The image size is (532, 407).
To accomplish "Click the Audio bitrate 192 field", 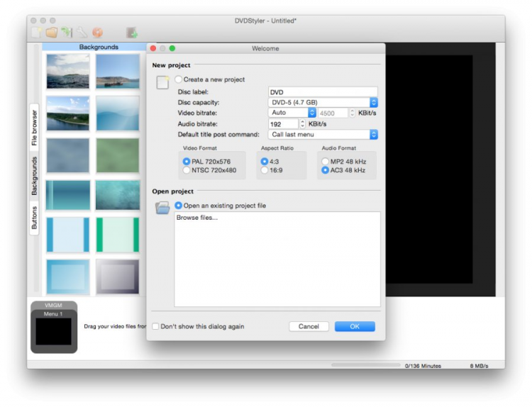I will tap(283, 124).
